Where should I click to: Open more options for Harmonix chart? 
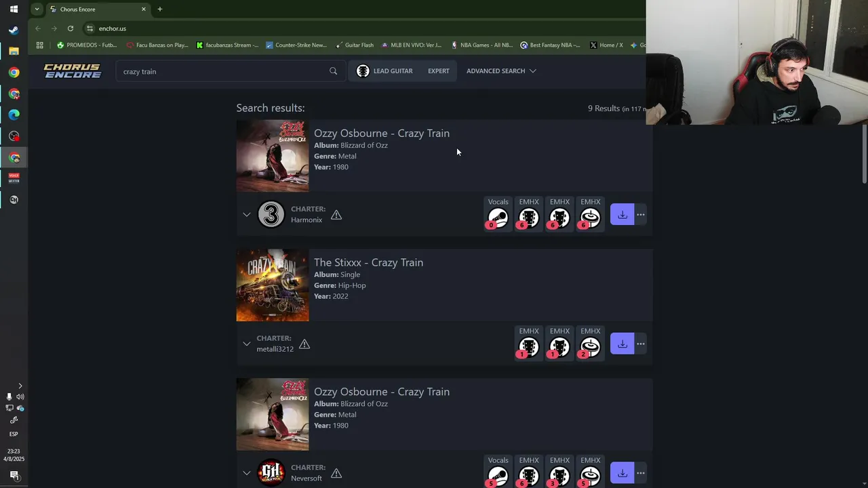click(640, 215)
